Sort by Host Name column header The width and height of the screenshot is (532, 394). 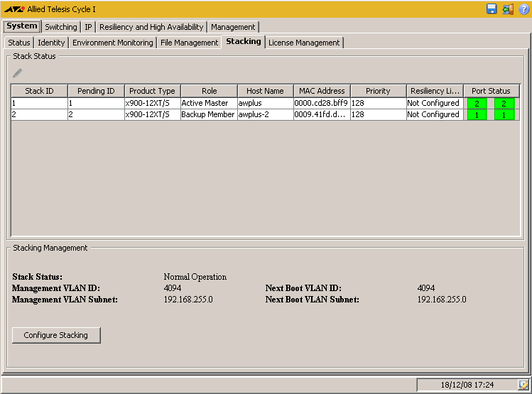[266, 91]
